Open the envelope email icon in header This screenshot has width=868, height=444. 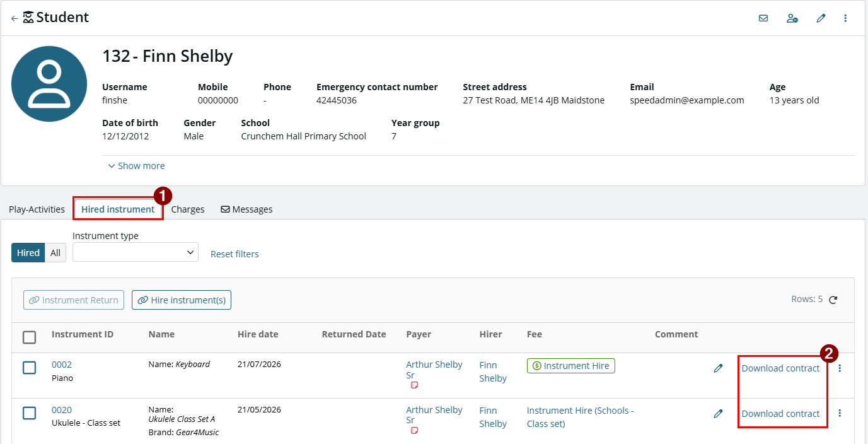(763, 18)
